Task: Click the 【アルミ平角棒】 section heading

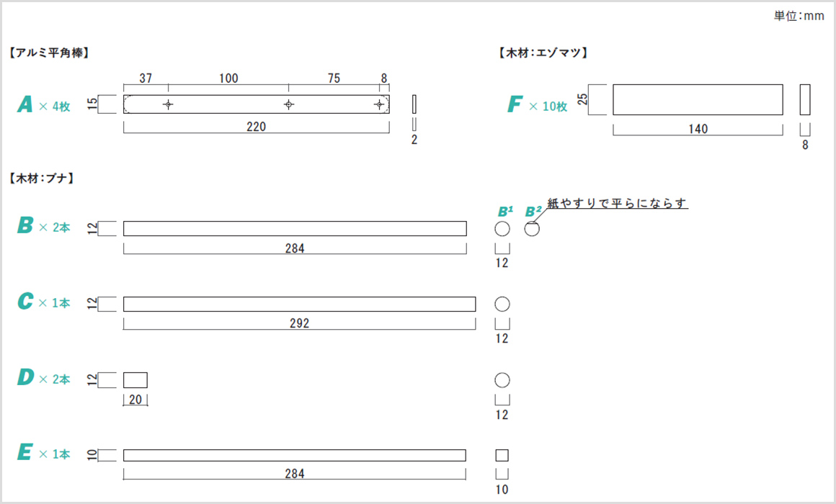Action: click(x=49, y=53)
